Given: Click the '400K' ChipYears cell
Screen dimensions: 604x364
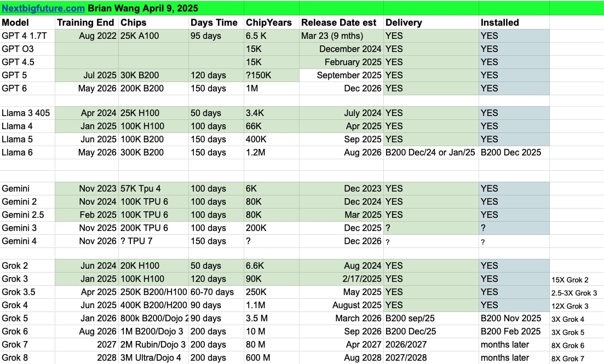Looking at the screenshot, I should (272, 139).
